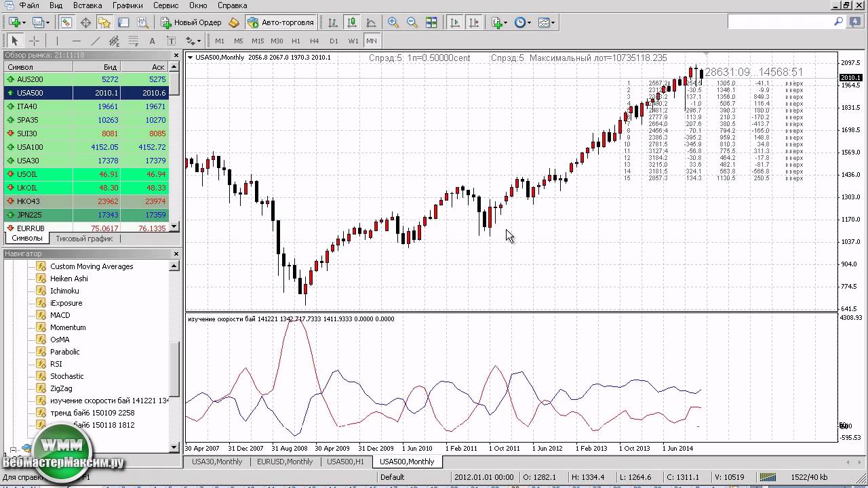Open the new chart toolbar icon
This screenshot has width=868, height=488.
point(17,22)
